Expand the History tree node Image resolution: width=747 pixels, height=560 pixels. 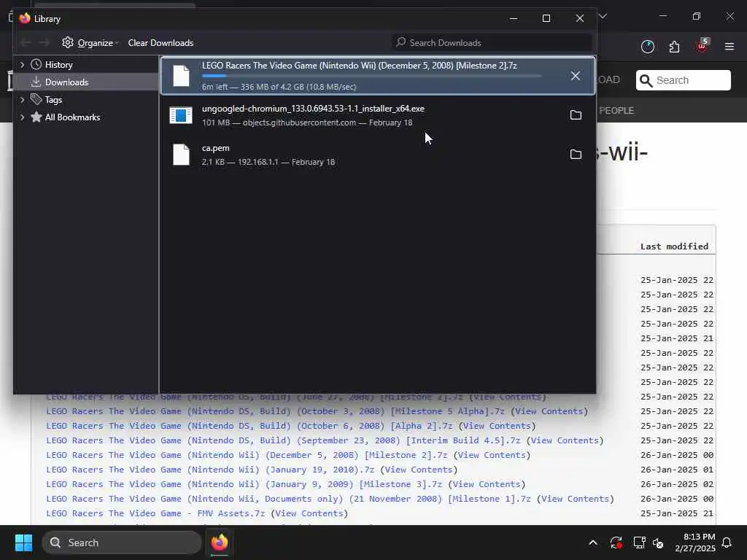pyautogui.click(x=22, y=64)
